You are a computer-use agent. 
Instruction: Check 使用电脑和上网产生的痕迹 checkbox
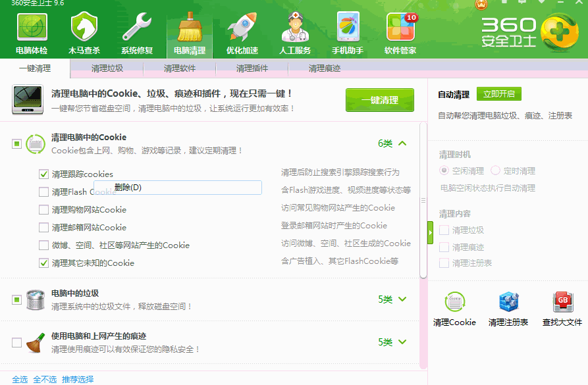point(16,343)
